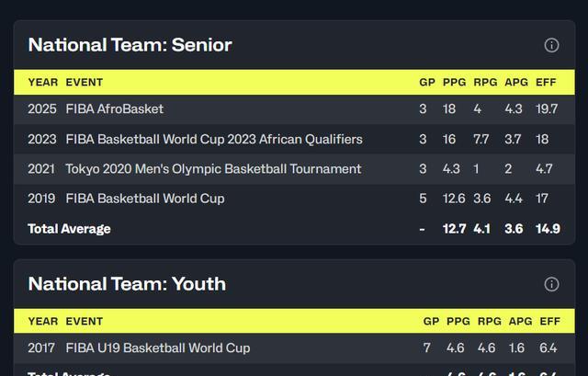The width and height of the screenshot is (588, 376).
Task: Click the 19.7 efficiency value for AfroBasket
Action: pyautogui.click(x=547, y=108)
